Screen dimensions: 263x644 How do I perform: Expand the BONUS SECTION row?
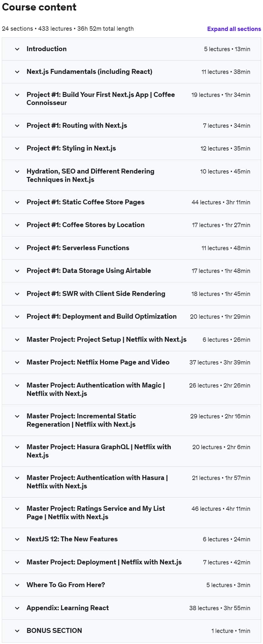click(54, 631)
